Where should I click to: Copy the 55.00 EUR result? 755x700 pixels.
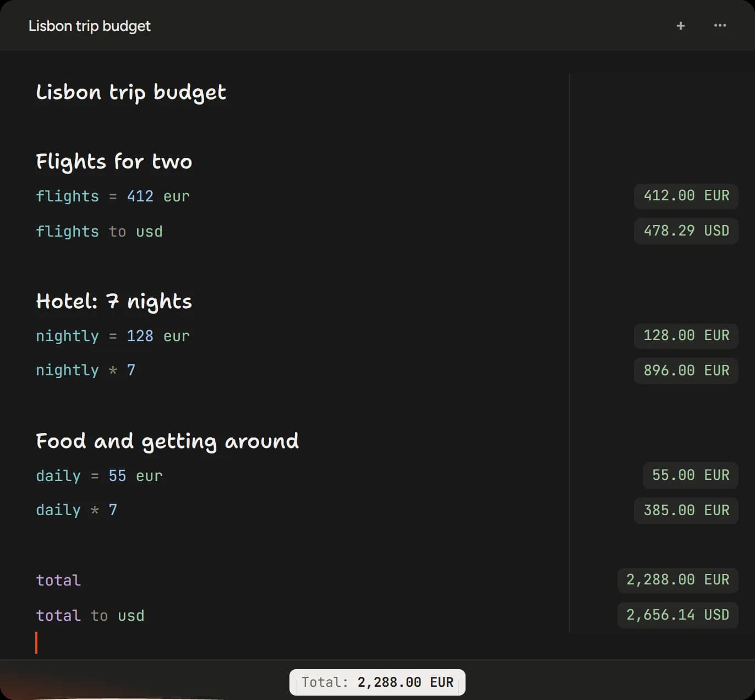pyautogui.click(x=691, y=475)
